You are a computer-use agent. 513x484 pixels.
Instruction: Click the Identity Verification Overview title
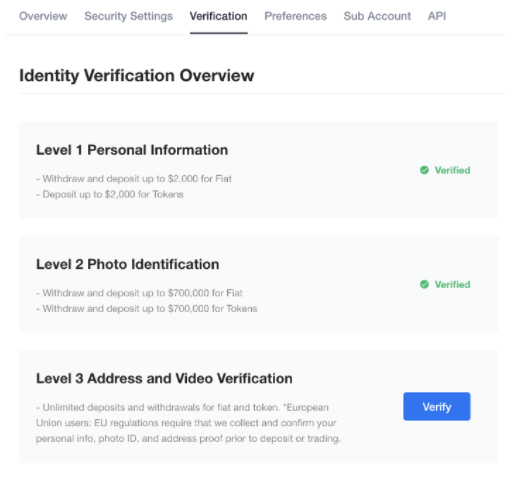137,75
